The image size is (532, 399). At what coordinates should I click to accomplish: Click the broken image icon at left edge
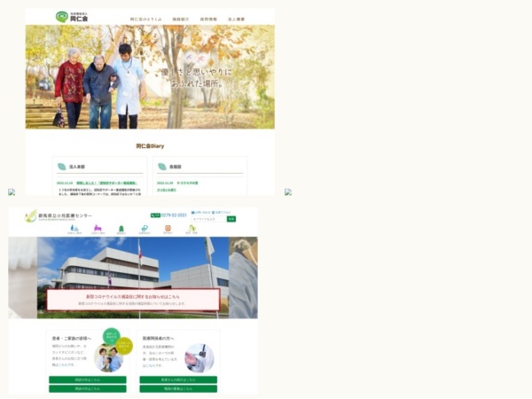12,192
